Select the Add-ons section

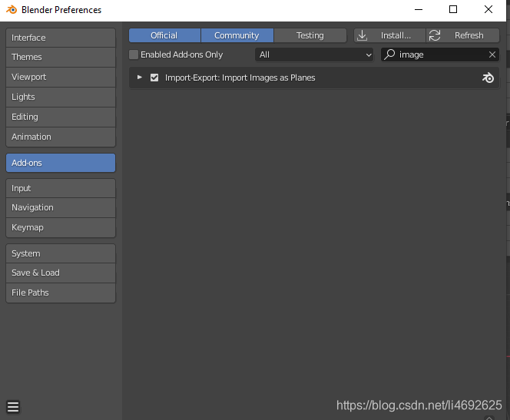click(x=61, y=163)
